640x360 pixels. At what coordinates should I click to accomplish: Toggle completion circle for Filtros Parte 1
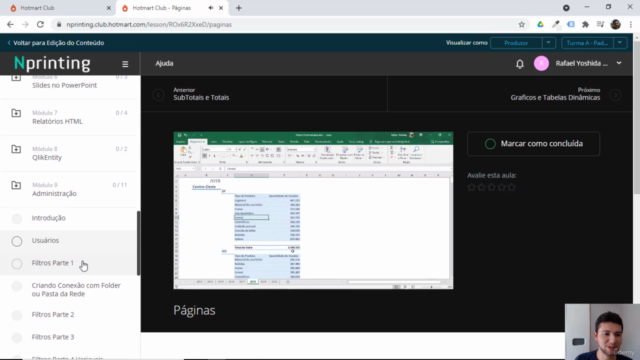point(17,264)
